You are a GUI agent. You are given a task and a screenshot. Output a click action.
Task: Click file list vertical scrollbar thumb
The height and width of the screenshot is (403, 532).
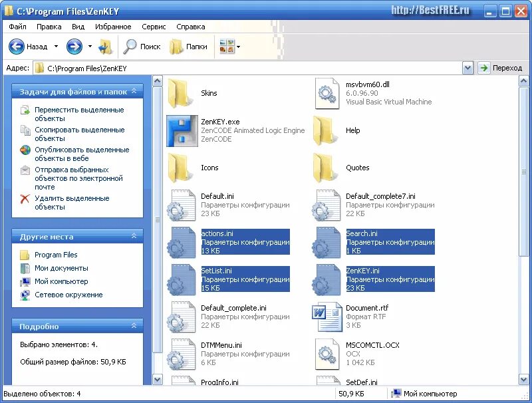523,172
